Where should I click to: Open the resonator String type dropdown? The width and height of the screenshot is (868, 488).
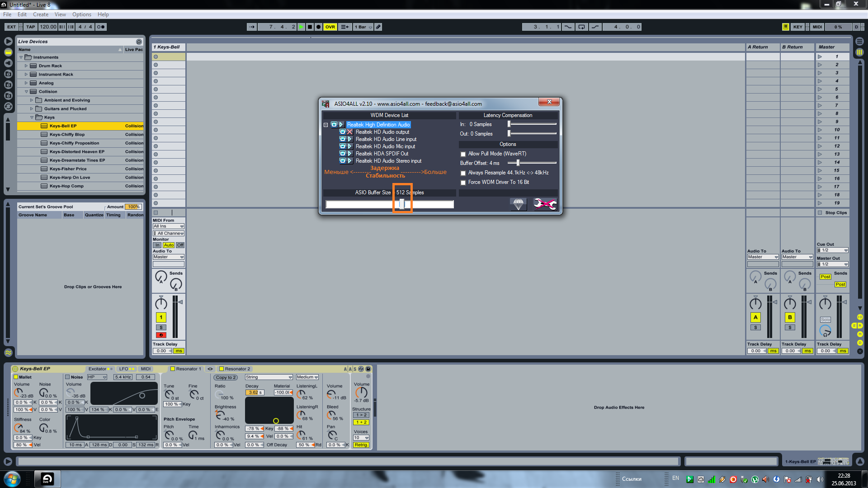click(x=269, y=377)
